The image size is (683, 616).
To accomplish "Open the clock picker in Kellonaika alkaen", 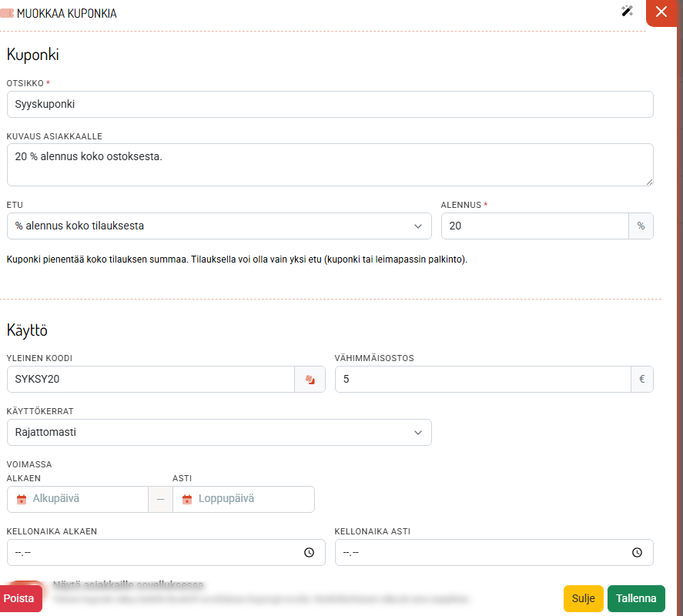I will click(309, 552).
